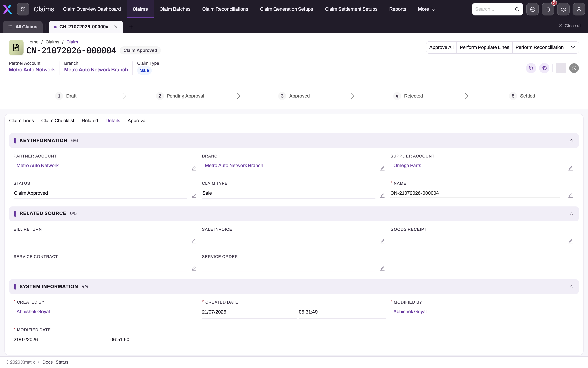The image size is (588, 368).
Task: Edit the Service Contract pencil icon
Action: 194,268
